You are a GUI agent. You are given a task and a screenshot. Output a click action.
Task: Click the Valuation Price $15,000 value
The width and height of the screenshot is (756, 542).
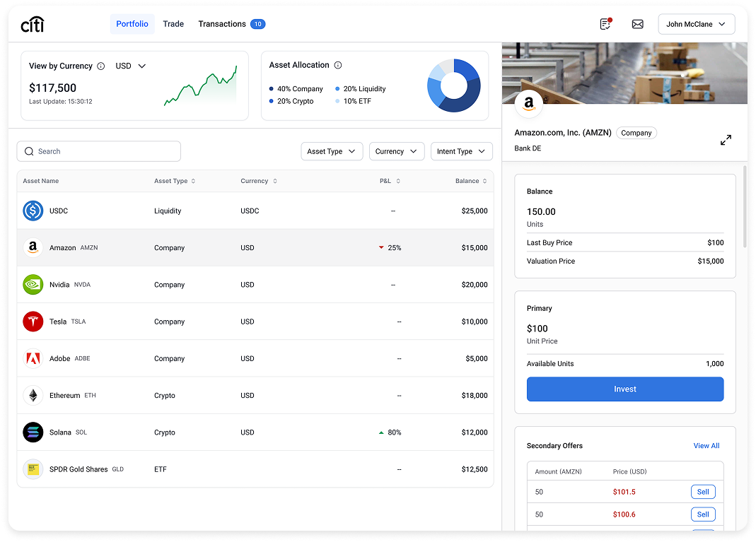[x=710, y=261]
